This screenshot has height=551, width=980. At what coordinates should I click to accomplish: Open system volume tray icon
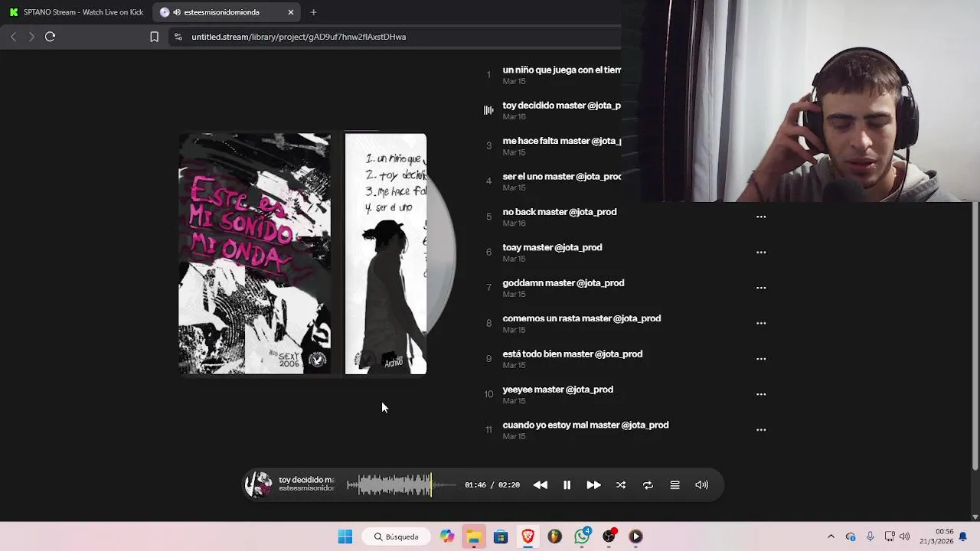tap(904, 536)
